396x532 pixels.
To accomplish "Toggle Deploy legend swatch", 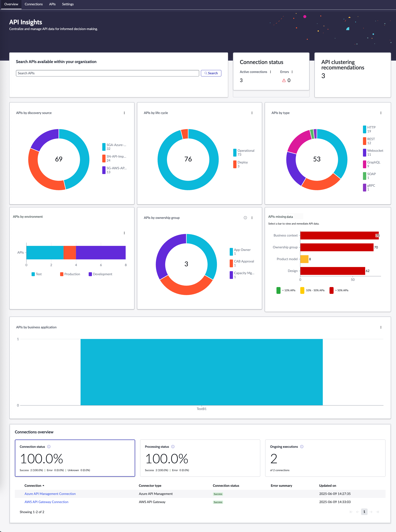I will point(235,164).
